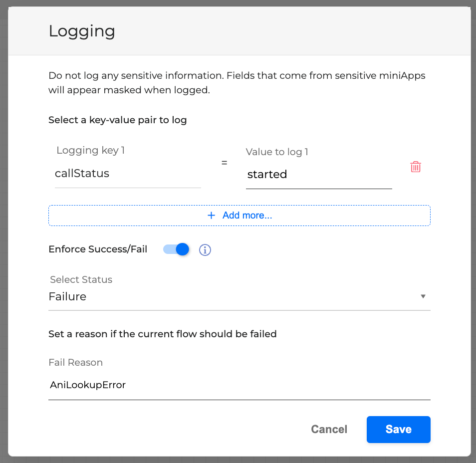Click the Fail Reason input with AniLookupError
Viewport: 476px width, 463px height.
[239, 385]
